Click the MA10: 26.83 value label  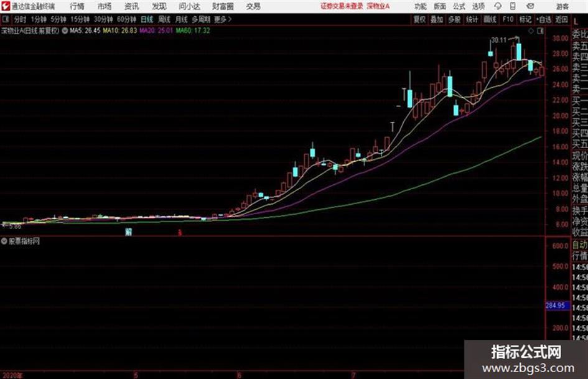click(120, 30)
